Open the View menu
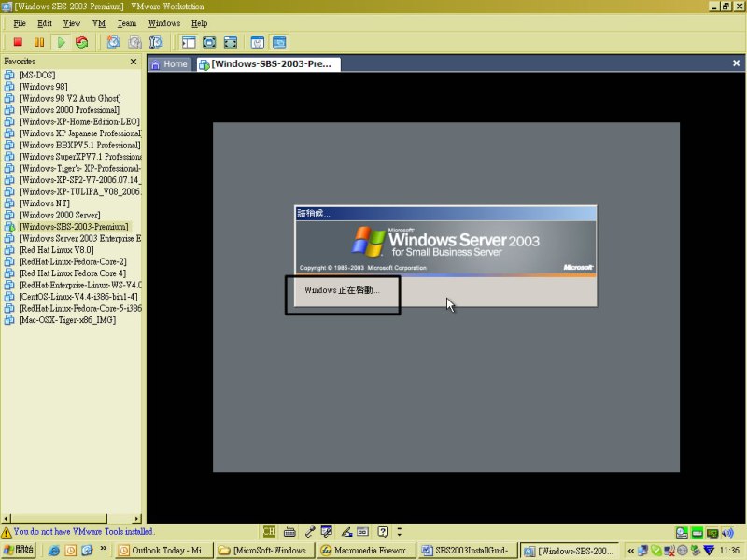The image size is (747, 560). point(72,23)
